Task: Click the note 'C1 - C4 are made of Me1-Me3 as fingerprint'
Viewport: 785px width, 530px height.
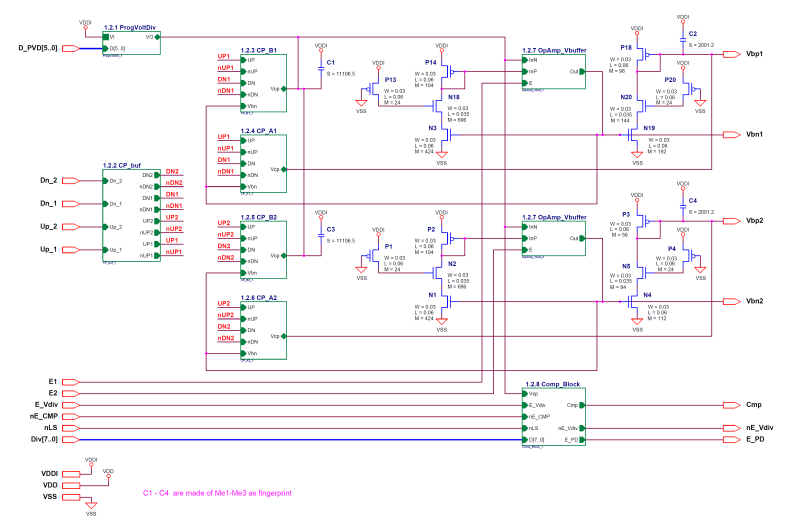Action: pos(217,493)
